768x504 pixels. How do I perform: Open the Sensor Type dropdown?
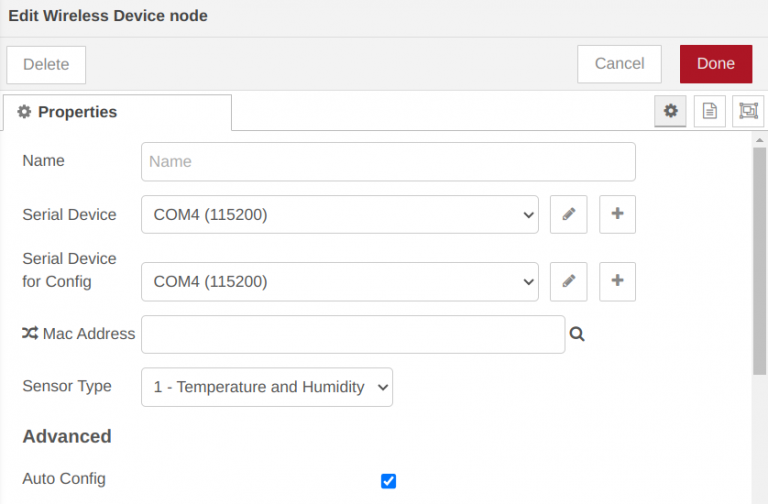coord(267,387)
